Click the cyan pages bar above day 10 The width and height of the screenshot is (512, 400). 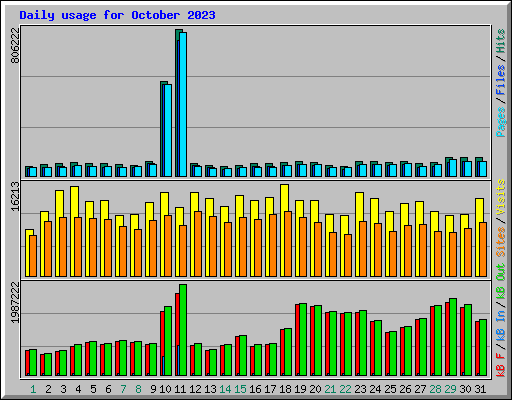[x=168, y=130]
